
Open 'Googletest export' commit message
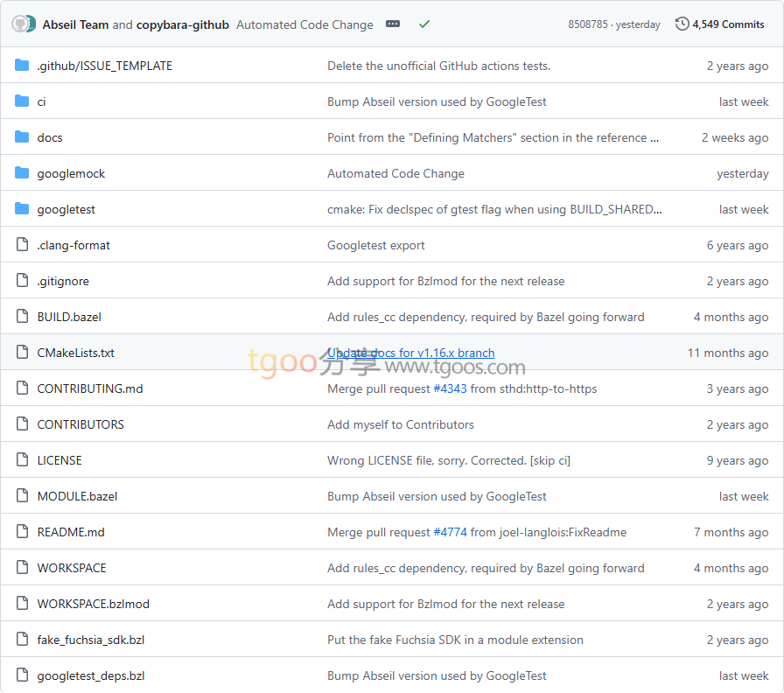[x=376, y=246]
